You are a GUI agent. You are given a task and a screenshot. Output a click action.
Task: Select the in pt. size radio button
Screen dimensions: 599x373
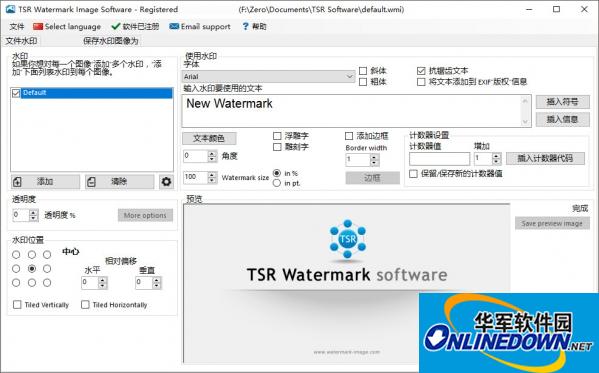[277, 183]
